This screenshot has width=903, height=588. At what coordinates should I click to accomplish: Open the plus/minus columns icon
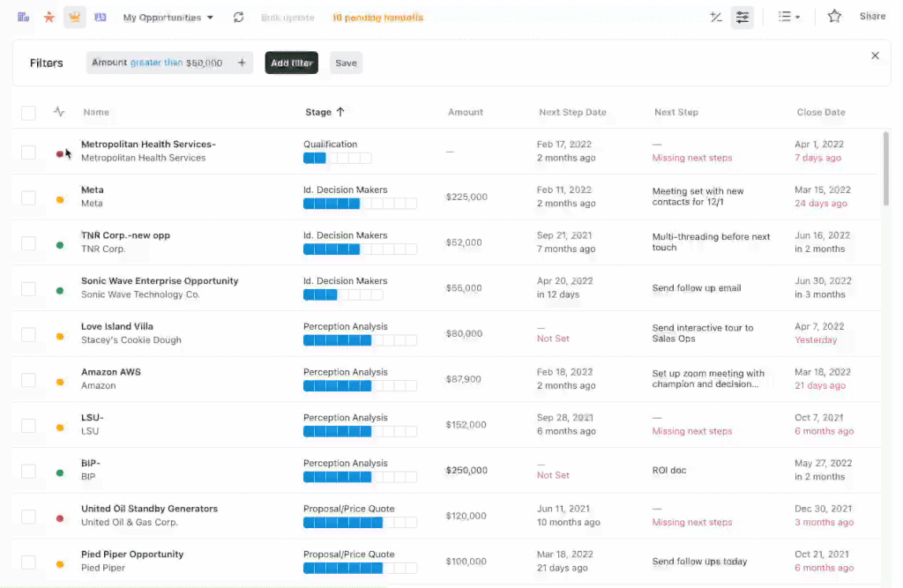(716, 18)
